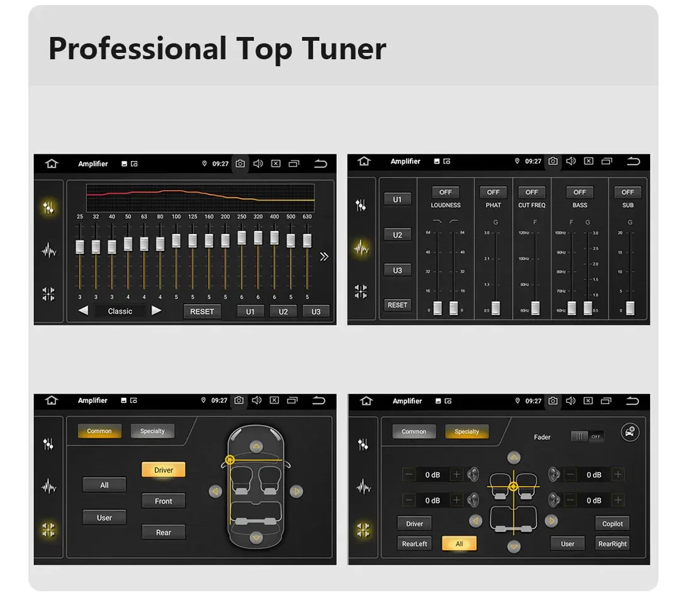The height and width of the screenshot is (605, 700).
Task: Tap up arrow above Fader seat diagram
Action: point(514,458)
